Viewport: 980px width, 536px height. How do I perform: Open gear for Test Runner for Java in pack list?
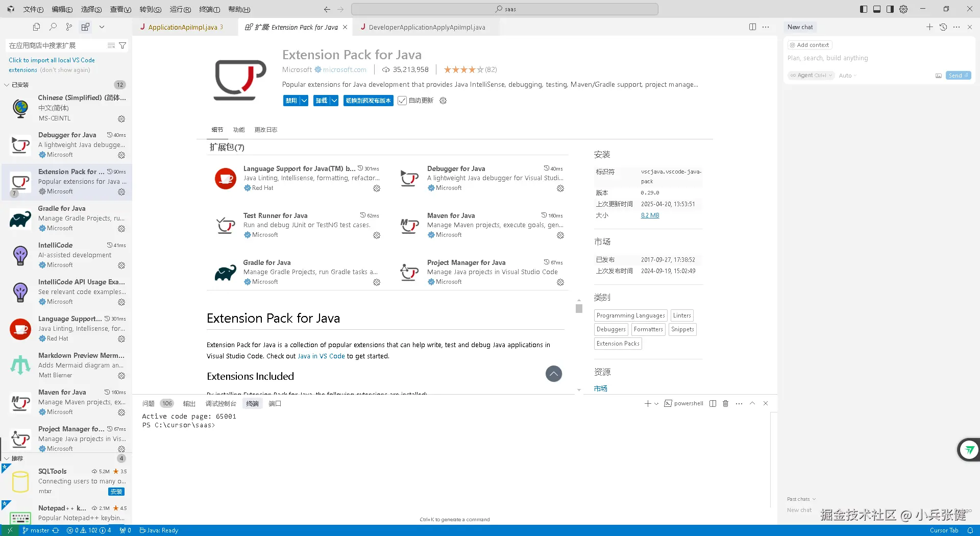click(377, 235)
